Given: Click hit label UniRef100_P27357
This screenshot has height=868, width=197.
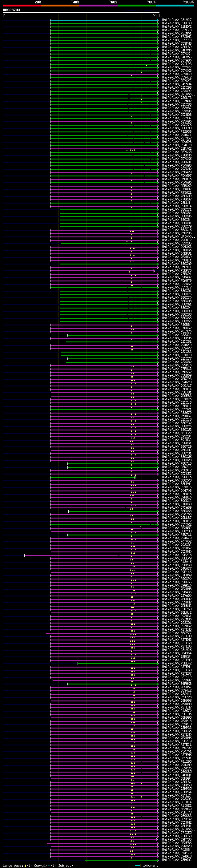Looking at the screenshot, I should pos(177,139).
